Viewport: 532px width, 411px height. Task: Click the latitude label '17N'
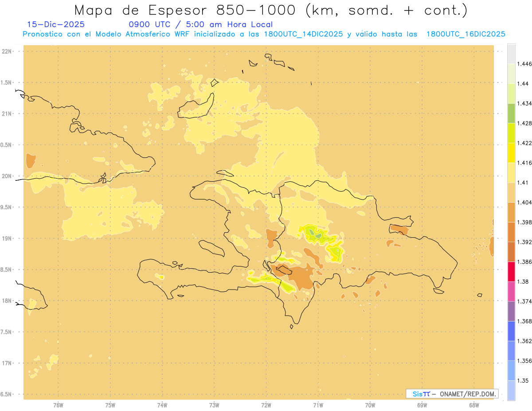tap(7, 363)
